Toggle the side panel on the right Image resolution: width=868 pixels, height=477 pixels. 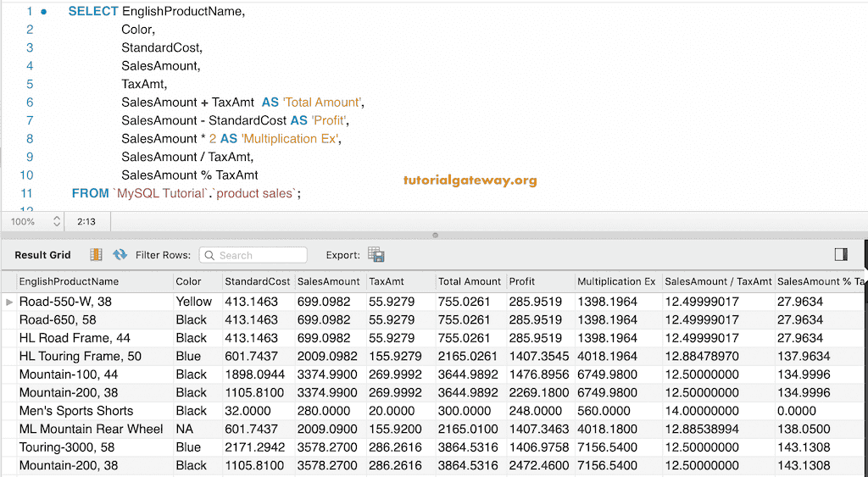click(841, 254)
